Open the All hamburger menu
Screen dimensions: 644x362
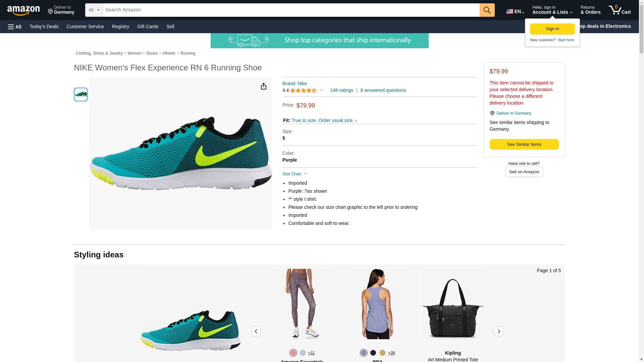[x=15, y=27]
